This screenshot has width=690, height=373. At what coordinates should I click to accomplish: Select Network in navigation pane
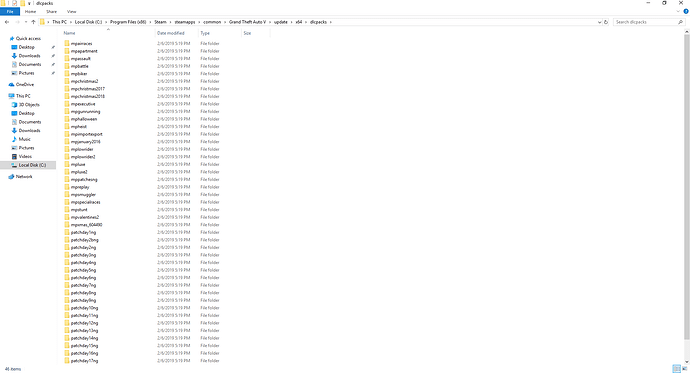pyautogui.click(x=24, y=177)
